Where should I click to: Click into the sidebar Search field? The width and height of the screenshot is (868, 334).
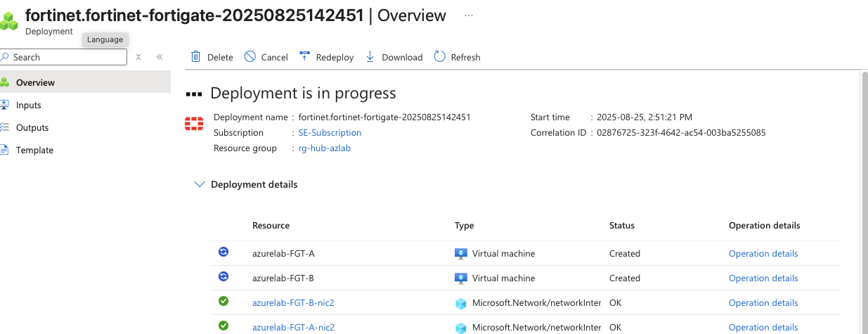click(64, 57)
